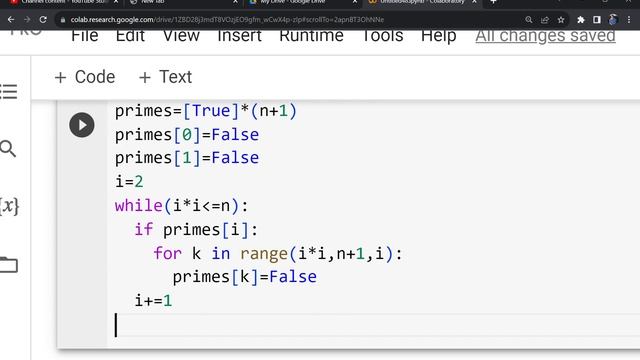The height and width of the screenshot is (360, 640).
Task: Open a new browser tab with plus
Action: 493,2
